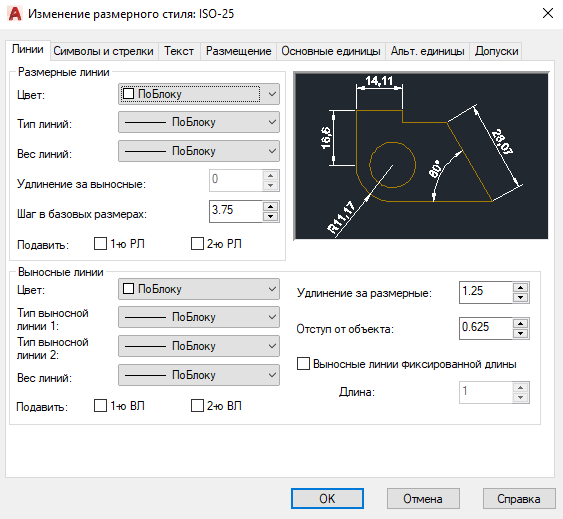Increase Шаг в базовых размерах spinner up arrow
The height and width of the screenshot is (519, 563).
tap(270, 207)
